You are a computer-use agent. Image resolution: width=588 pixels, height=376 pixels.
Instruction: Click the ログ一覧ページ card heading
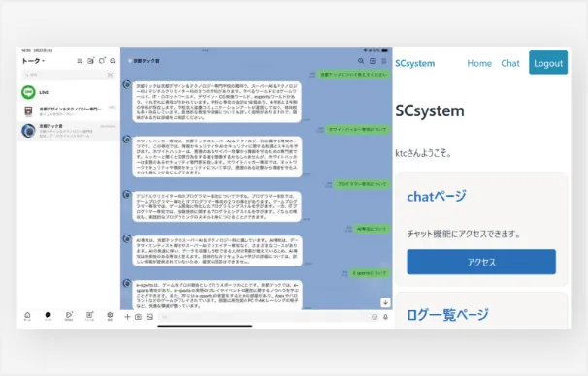pos(447,314)
